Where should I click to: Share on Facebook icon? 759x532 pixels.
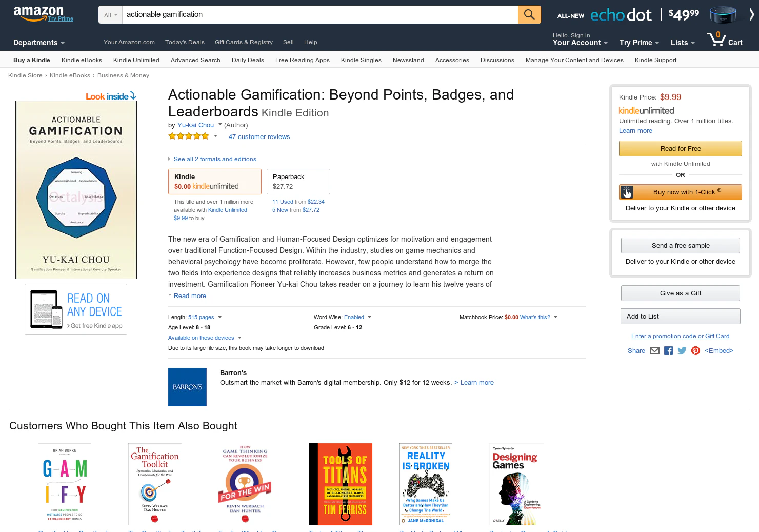(668, 351)
